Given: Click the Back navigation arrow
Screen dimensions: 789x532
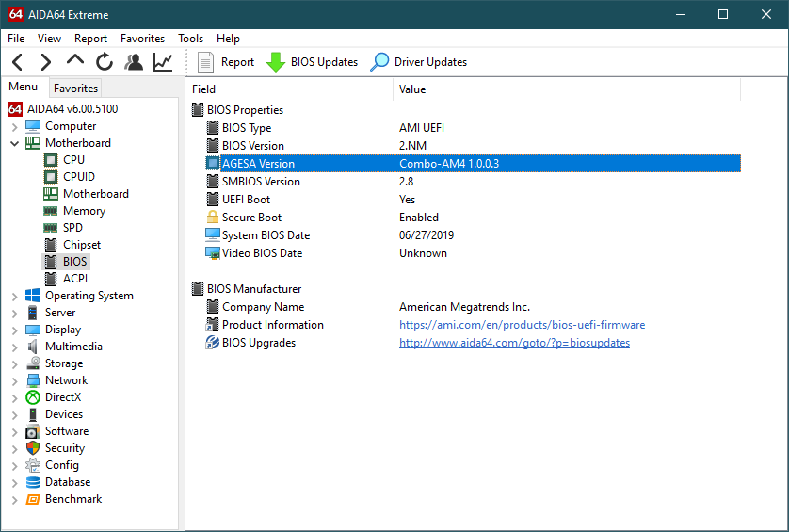Looking at the screenshot, I should 18,62.
